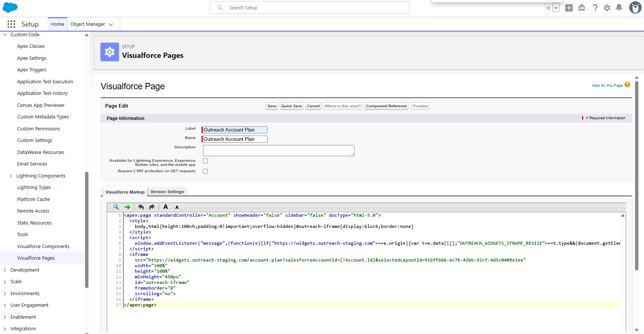The height and width of the screenshot is (334, 644).
Task: Expand the Enablement section
Action: (5, 317)
